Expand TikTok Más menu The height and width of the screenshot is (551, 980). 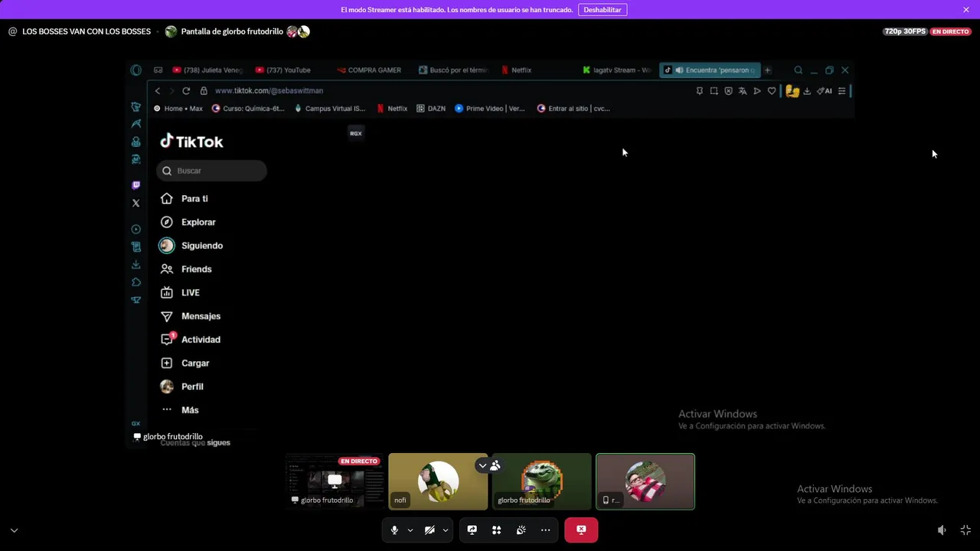[180, 410]
